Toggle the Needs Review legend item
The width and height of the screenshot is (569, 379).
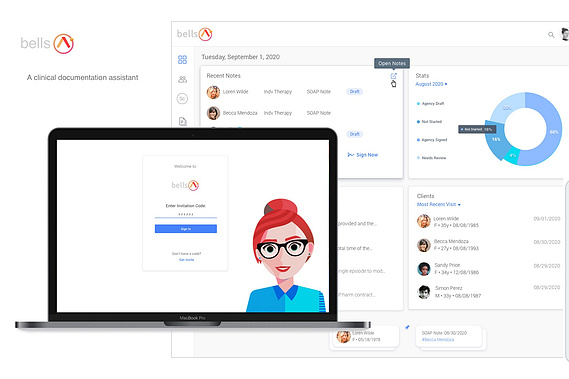point(431,158)
